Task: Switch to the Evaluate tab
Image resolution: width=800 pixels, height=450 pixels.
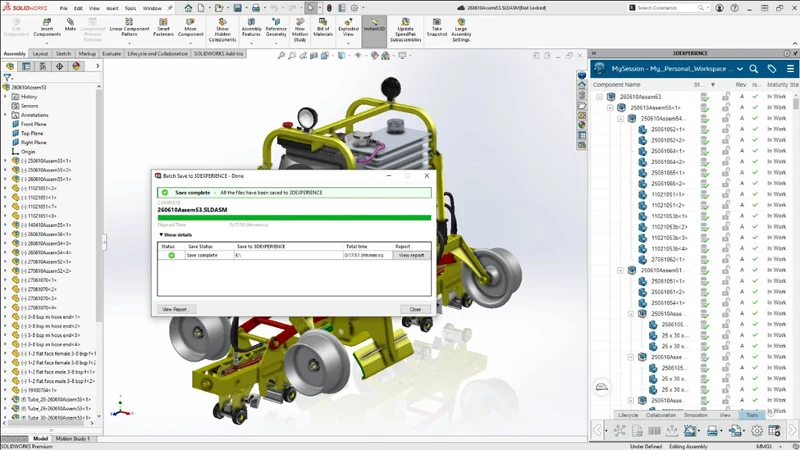Action: coord(112,53)
